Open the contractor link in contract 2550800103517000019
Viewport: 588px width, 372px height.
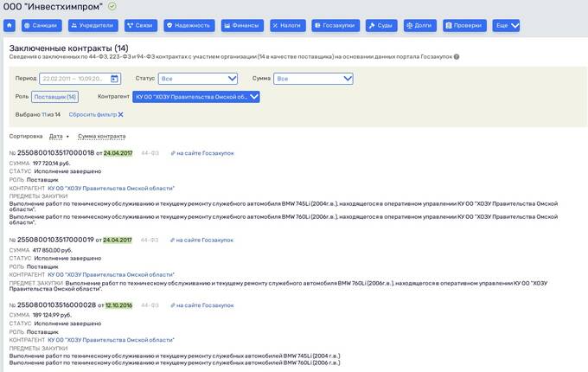point(111,275)
